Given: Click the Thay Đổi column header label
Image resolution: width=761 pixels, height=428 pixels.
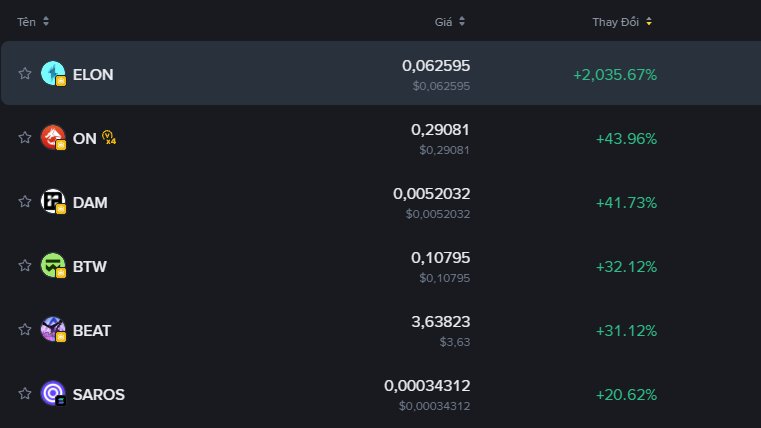Looking at the screenshot, I should point(615,22).
